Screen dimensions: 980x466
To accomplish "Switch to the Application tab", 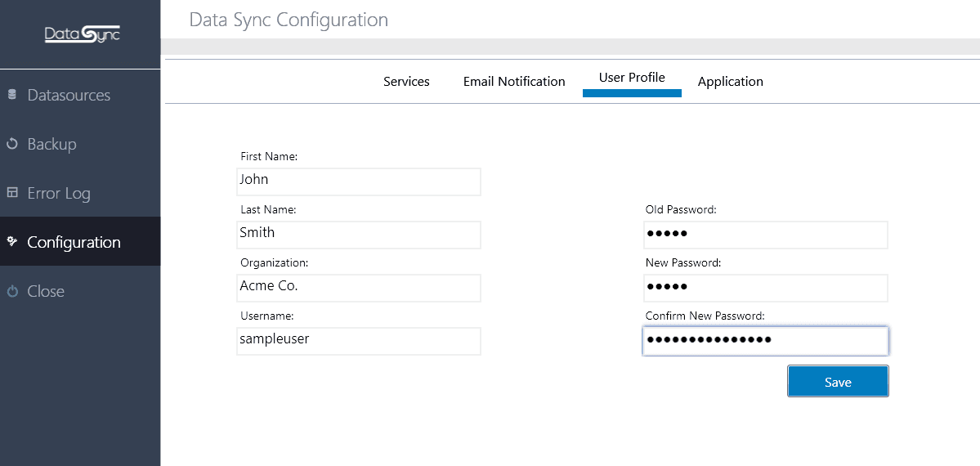I will point(730,81).
